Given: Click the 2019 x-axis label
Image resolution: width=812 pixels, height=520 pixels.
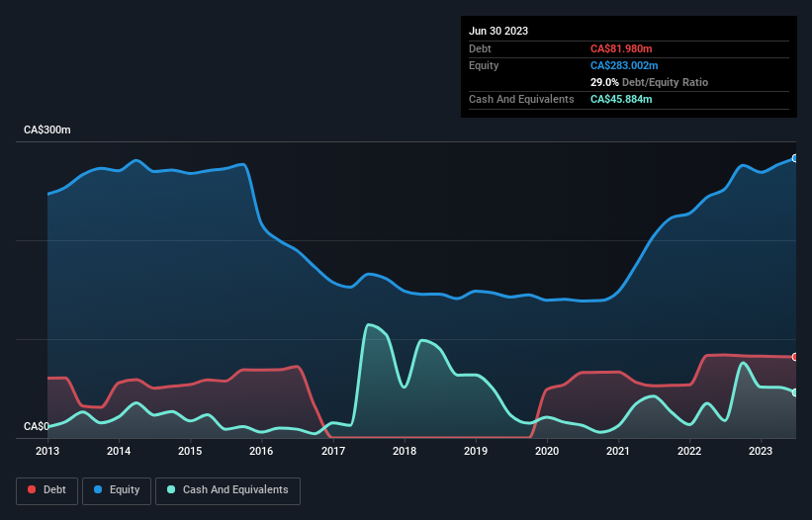Looking at the screenshot, I should (x=476, y=451).
